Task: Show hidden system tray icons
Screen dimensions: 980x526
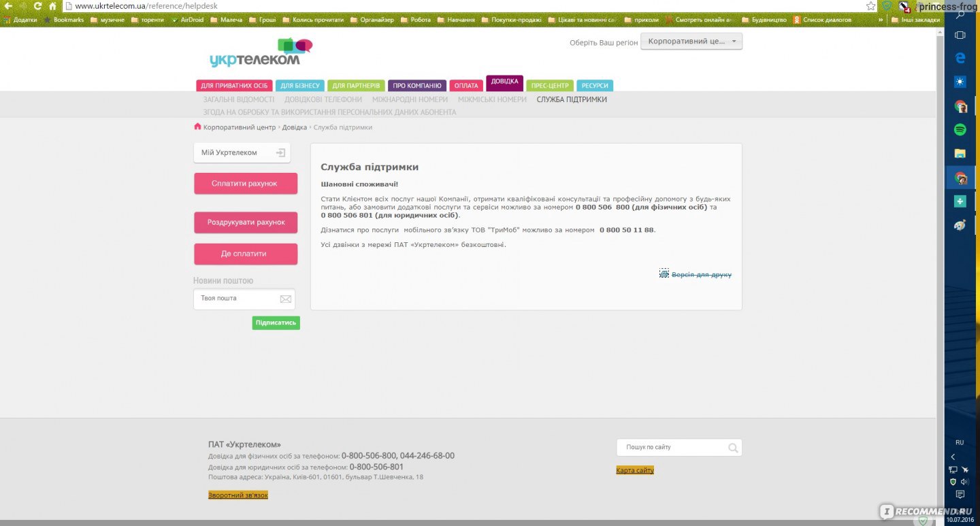Action: click(x=953, y=457)
